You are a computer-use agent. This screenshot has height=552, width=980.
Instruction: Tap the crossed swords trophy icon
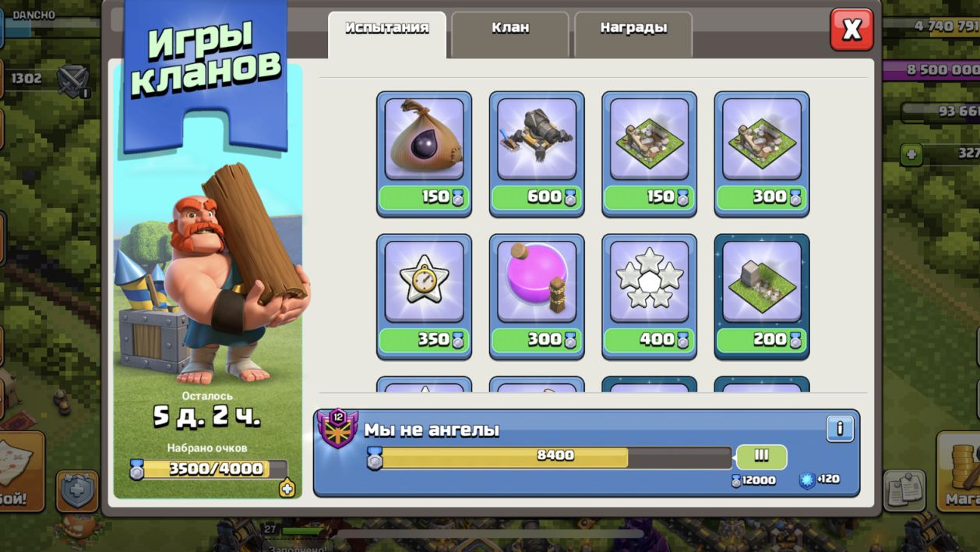click(x=72, y=80)
